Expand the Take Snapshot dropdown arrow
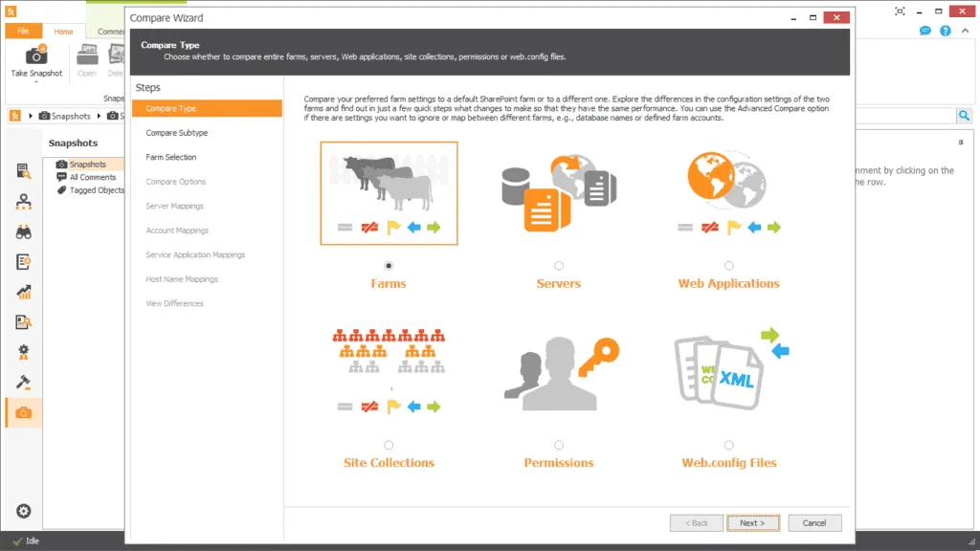Viewport: 980px width, 551px height. tap(36, 82)
